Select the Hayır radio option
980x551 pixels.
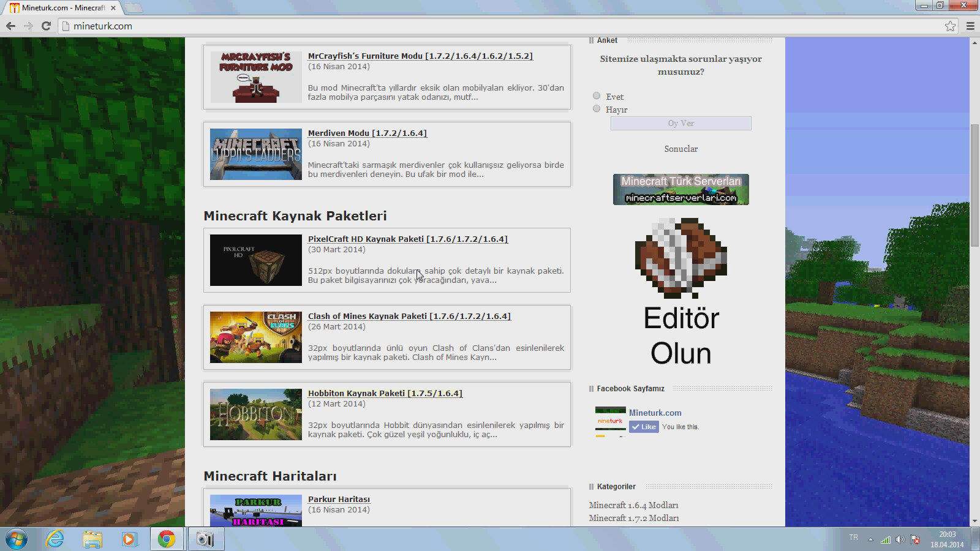click(x=597, y=108)
